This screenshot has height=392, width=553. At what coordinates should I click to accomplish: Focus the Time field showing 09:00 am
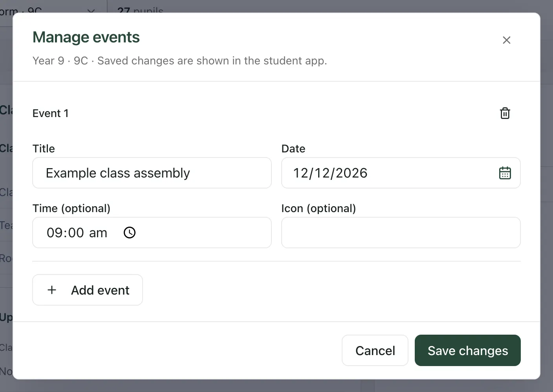[x=152, y=233]
